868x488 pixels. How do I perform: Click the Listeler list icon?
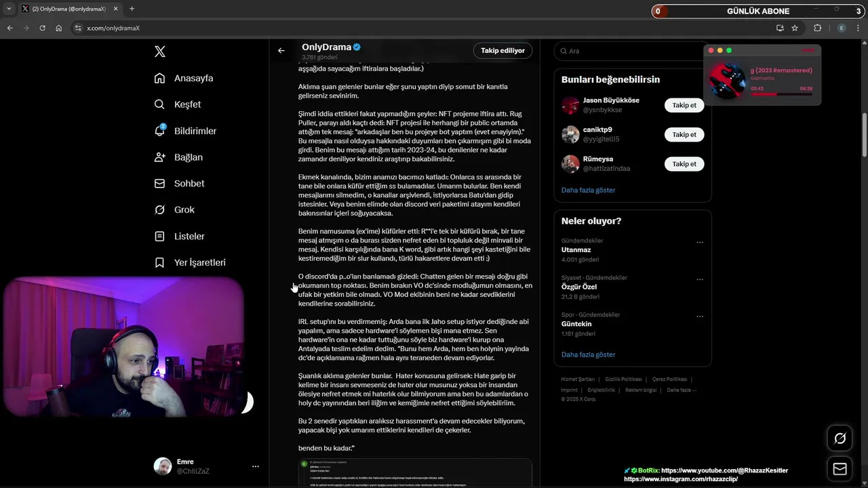click(x=159, y=237)
